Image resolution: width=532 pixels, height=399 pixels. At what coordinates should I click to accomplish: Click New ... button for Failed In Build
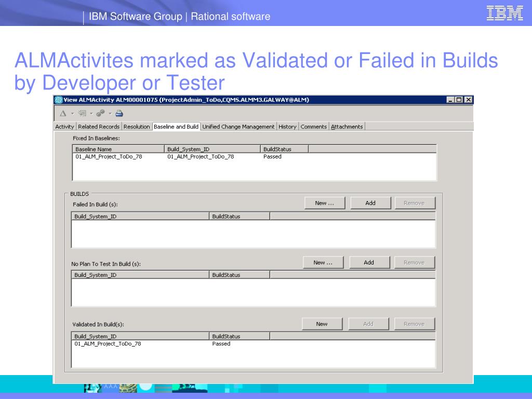tap(325, 203)
